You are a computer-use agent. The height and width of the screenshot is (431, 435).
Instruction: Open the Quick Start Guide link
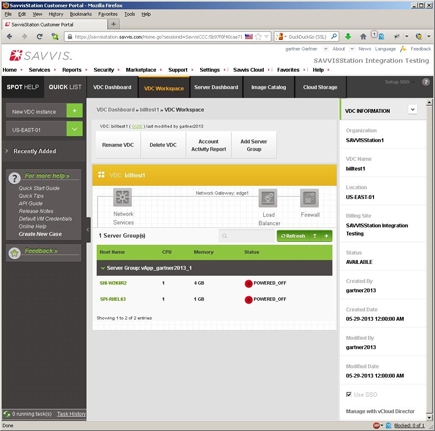39,188
